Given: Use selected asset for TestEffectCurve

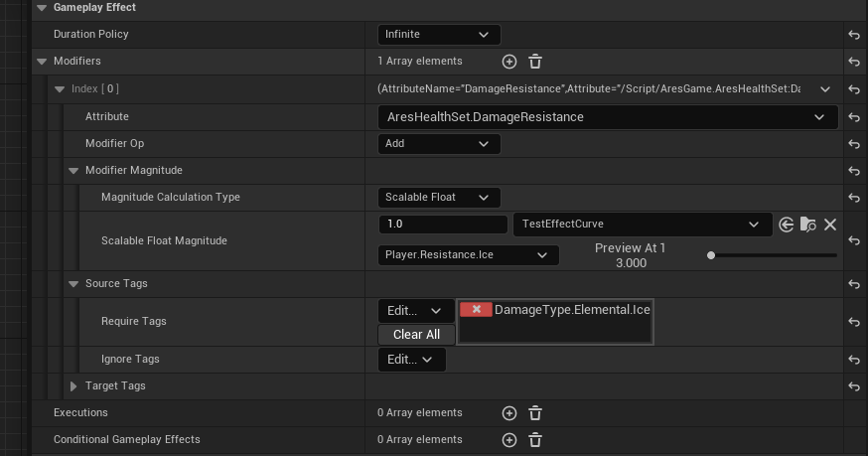Looking at the screenshot, I should [x=787, y=225].
